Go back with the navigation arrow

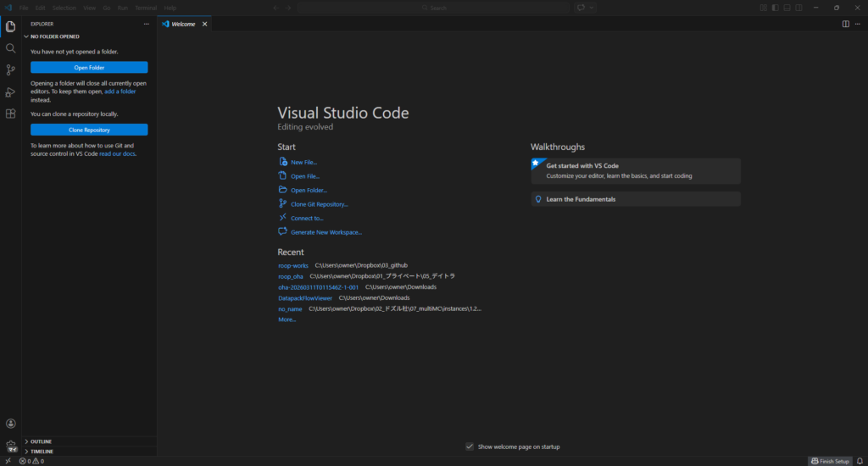(275, 8)
